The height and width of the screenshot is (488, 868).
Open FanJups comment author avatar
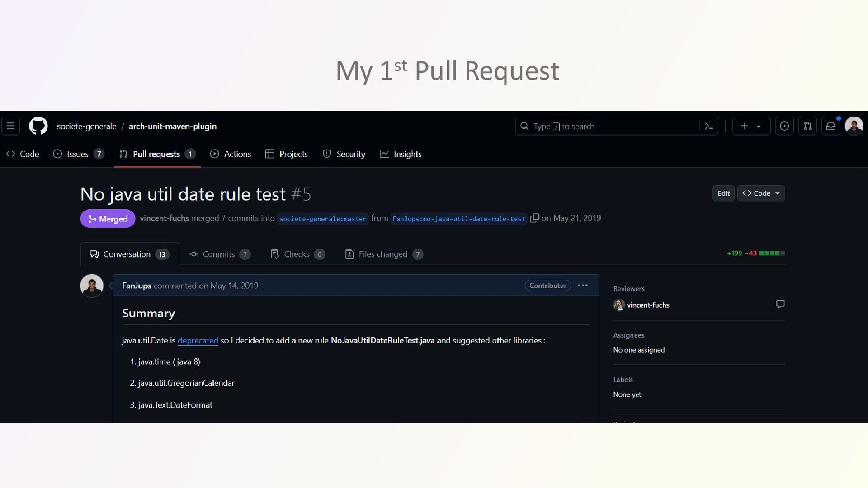92,286
